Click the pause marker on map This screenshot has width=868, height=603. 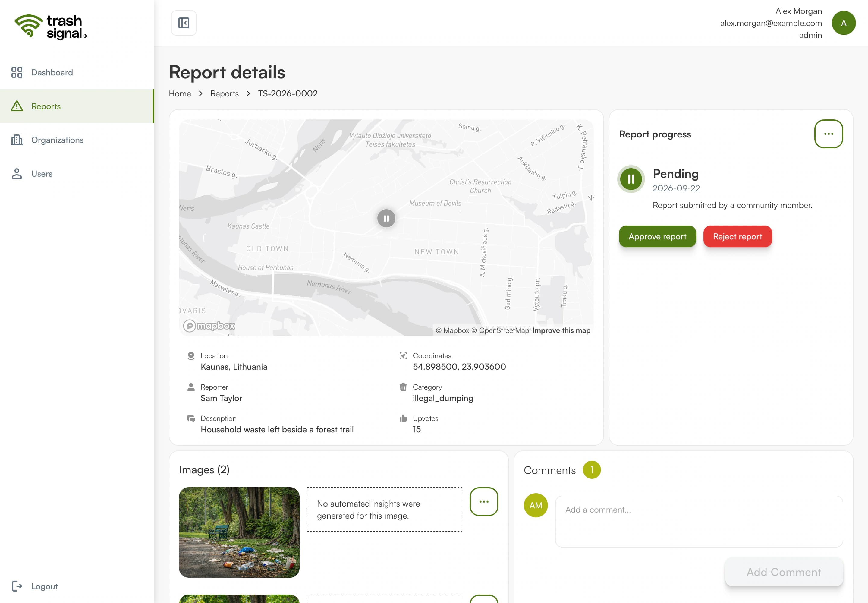click(x=386, y=218)
